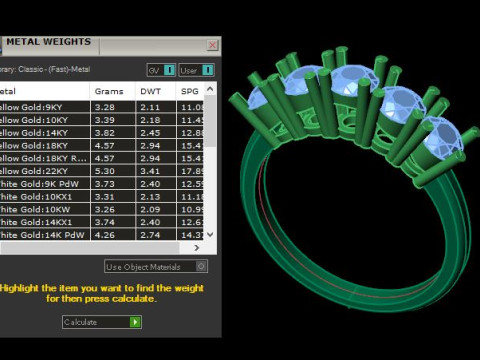This screenshot has width=480, height=360.
Task: Click the 3.28 grams value
Action: [x=105, y=107]
